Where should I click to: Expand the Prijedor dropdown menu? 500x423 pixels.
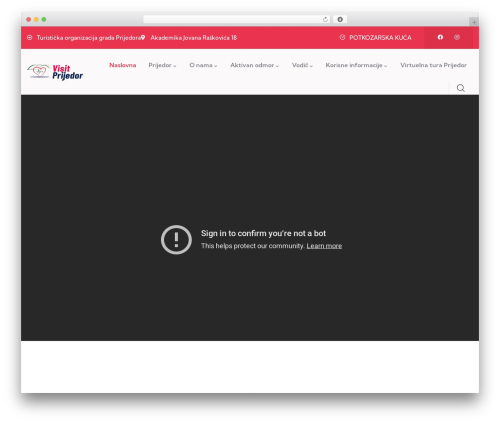click(x=162, y=65)
